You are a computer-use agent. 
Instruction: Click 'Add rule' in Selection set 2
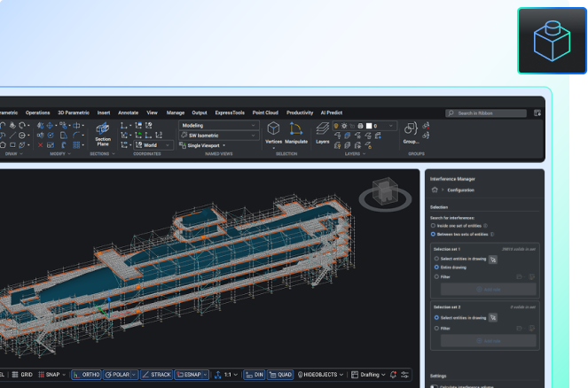pos(489,341)
